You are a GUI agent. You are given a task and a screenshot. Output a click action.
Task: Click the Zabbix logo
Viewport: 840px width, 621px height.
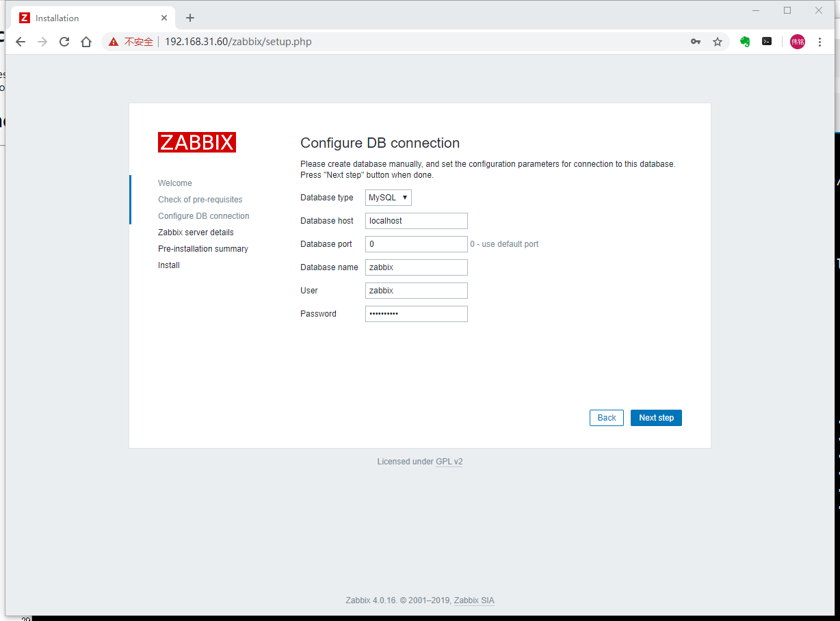pyautogui.click(x=197, y=142)
